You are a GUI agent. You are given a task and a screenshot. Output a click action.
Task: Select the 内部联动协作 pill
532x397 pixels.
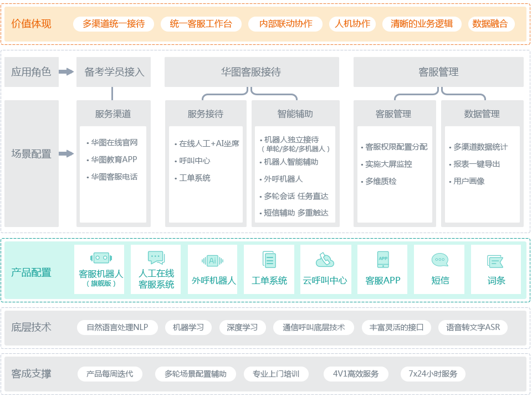285,24
